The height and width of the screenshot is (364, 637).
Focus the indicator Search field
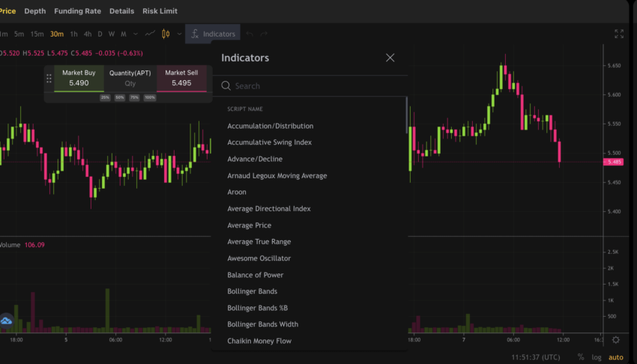[310, 86]
